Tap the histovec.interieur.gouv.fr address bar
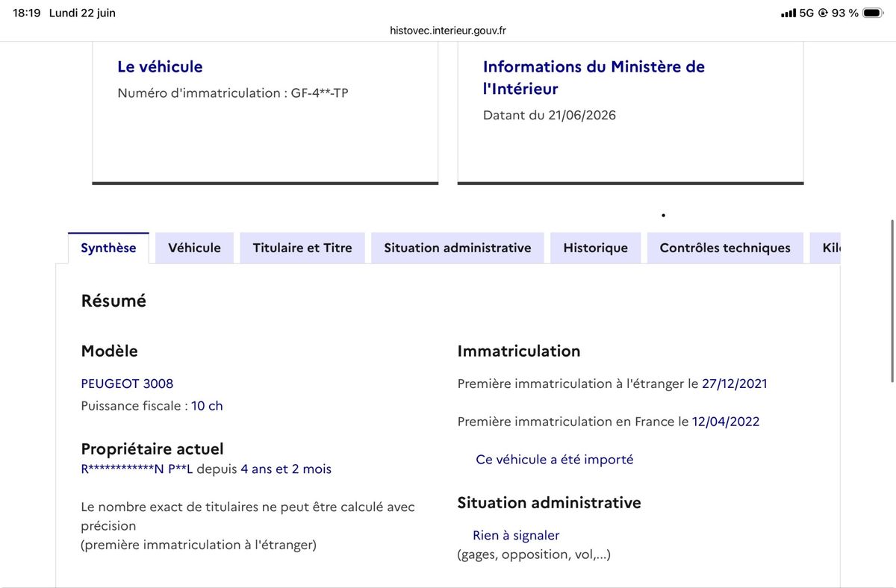Viewport: 896px width, 588px height. point(448,31)
